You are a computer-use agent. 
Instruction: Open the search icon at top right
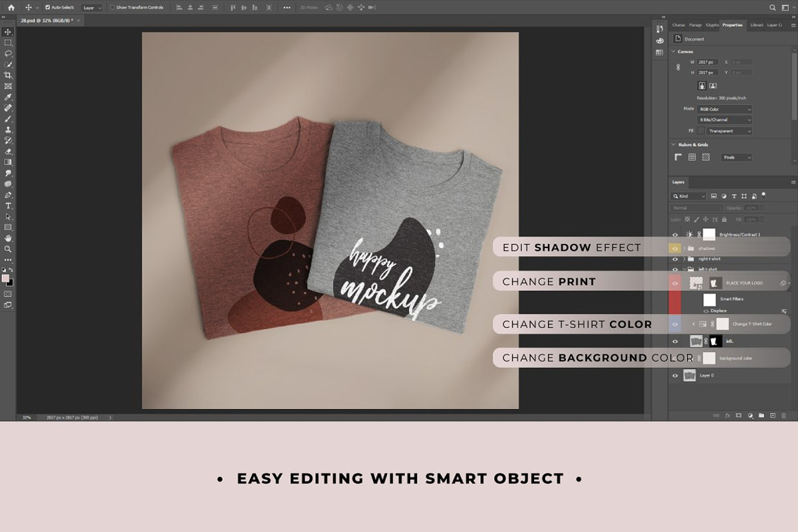tap(772, 7)
